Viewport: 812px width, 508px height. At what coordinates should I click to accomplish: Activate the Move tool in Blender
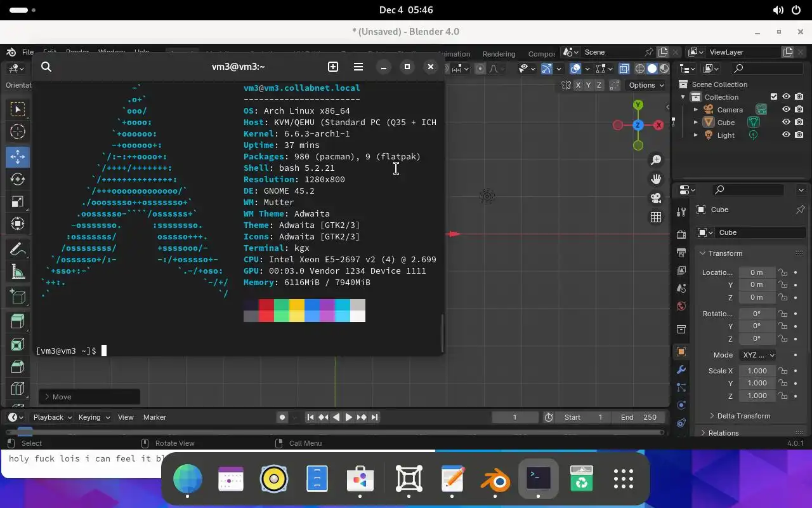click(x=18, y=156)
